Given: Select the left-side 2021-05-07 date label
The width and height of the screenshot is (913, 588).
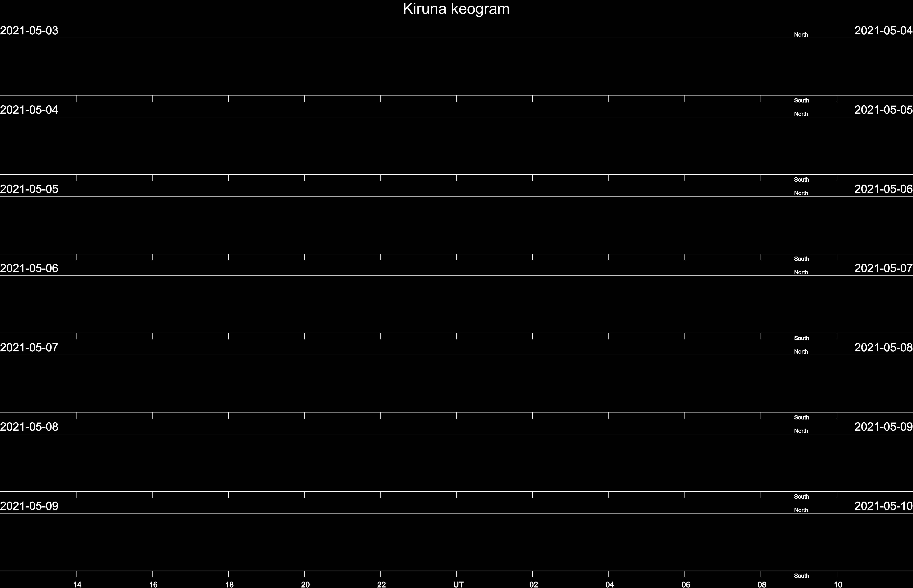Looking at the screenshot, I should (x=29, y=347).
